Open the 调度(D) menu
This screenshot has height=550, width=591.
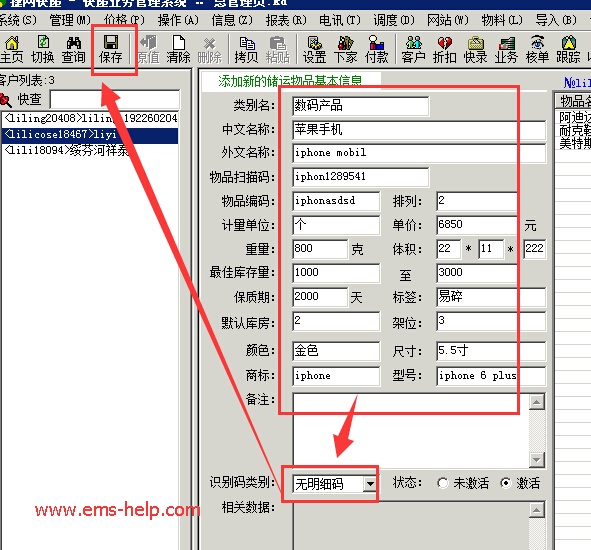394,20
